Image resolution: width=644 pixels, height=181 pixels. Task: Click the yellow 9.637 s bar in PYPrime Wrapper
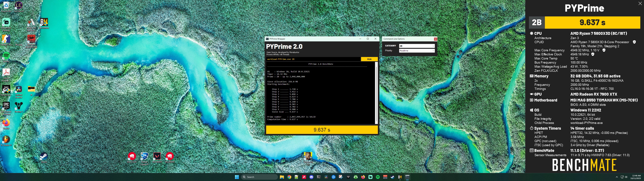click(322, 130)
